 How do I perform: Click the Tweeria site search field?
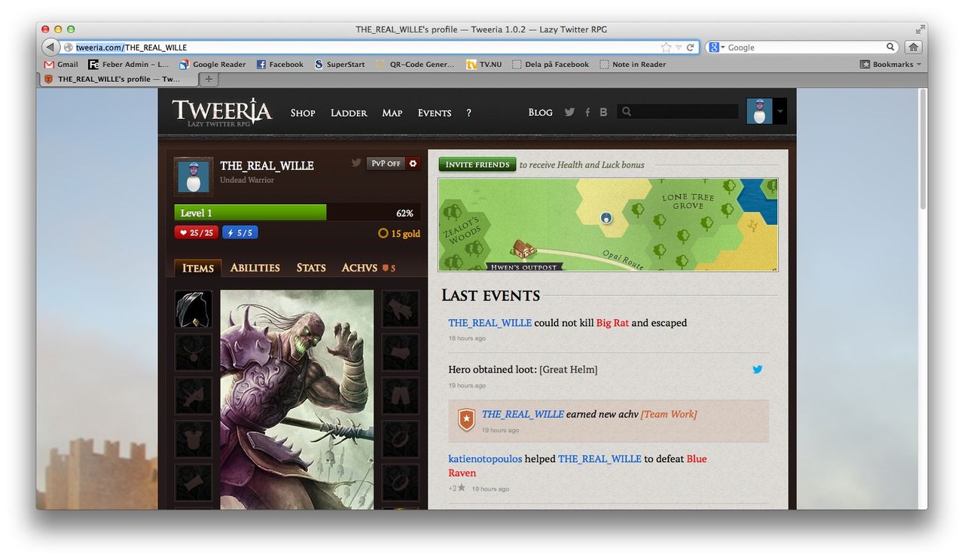(678, 111)
